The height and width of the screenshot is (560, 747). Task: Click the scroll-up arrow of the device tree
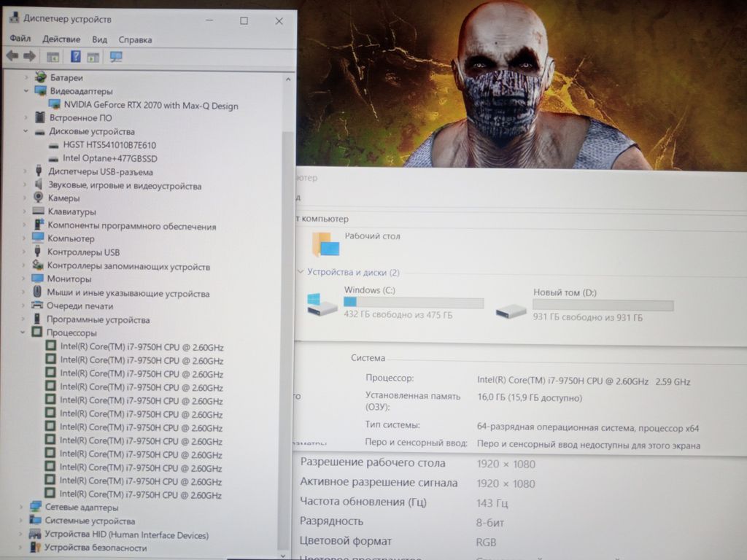tap(287, 79)
